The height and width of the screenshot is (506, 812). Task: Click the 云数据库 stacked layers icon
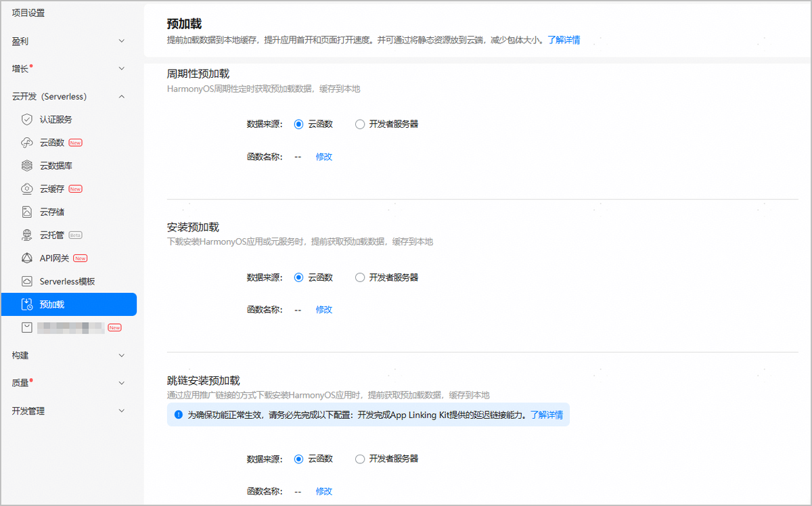pos(27,166)
